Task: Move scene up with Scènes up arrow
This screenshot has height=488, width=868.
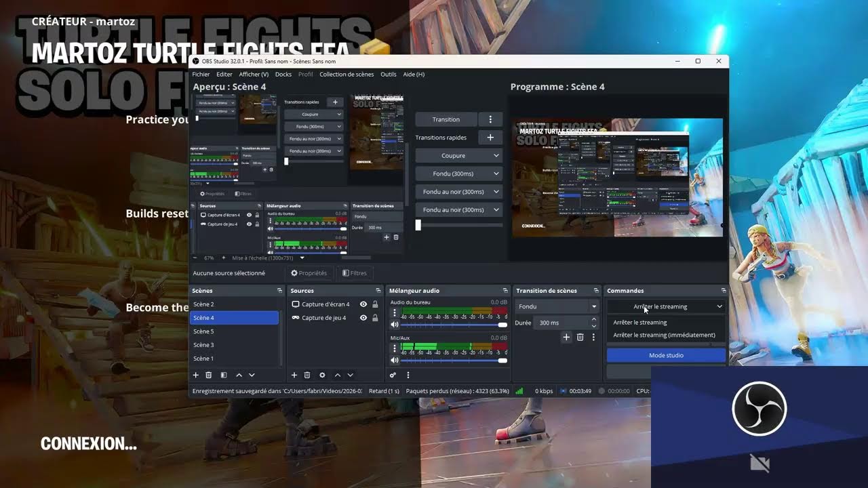Action: coord(239,375)
